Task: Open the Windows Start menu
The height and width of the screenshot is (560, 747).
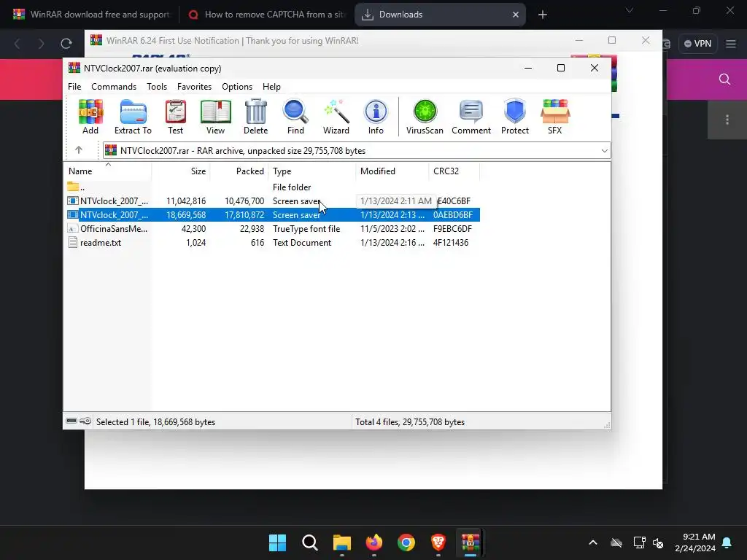Action: pos(277,542)
